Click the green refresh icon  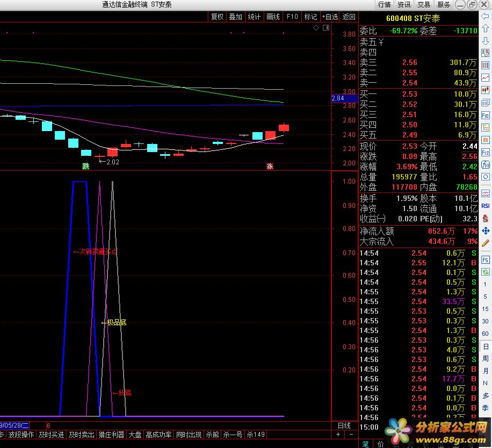(x=486, y=272)
